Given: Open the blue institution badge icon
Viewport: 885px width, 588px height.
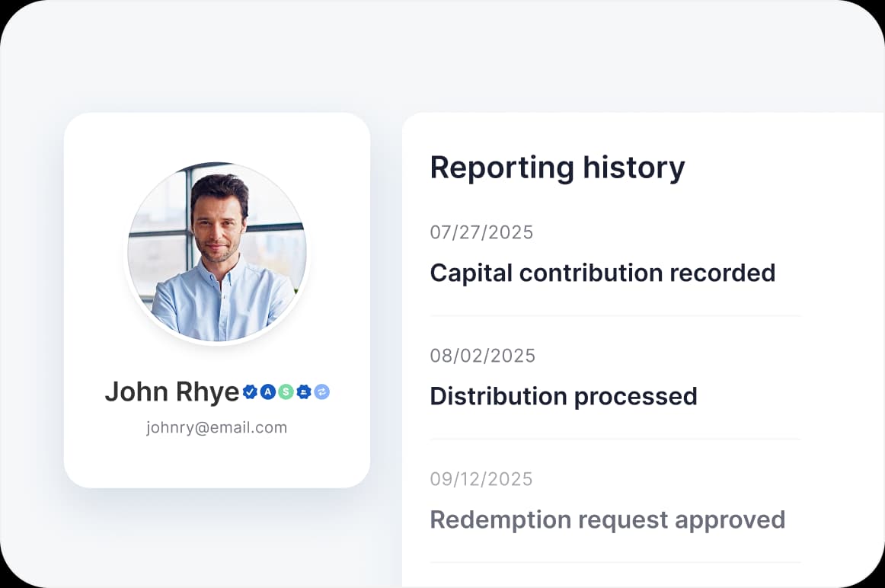Looking at the screenshot, I should [x=303, y=391].
